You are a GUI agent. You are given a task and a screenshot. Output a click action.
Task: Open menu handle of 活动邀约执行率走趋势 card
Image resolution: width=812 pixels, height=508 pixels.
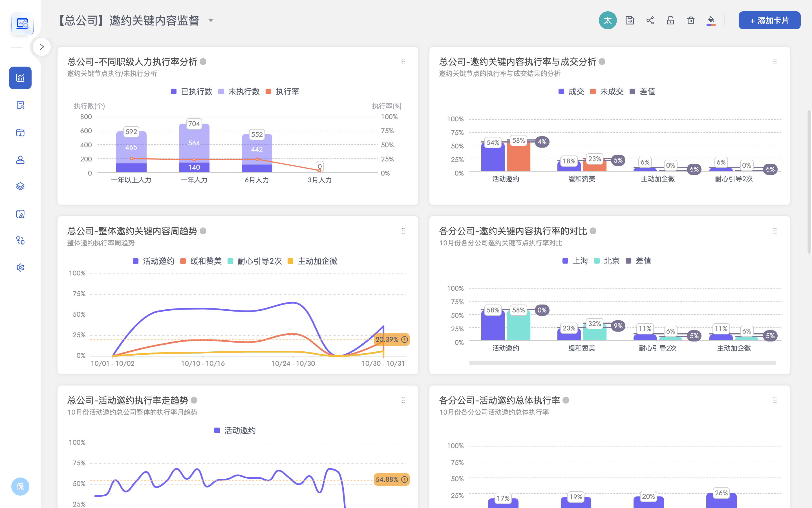coord(403,400)
